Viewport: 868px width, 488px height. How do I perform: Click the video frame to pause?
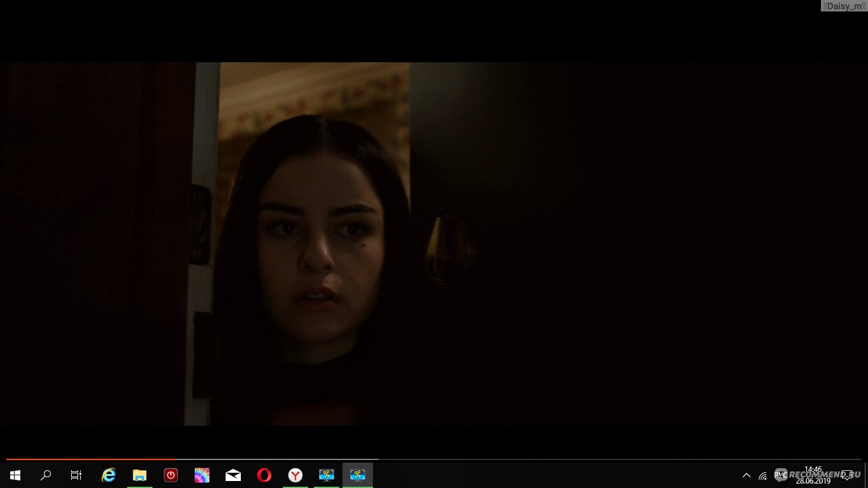point(434,244)
